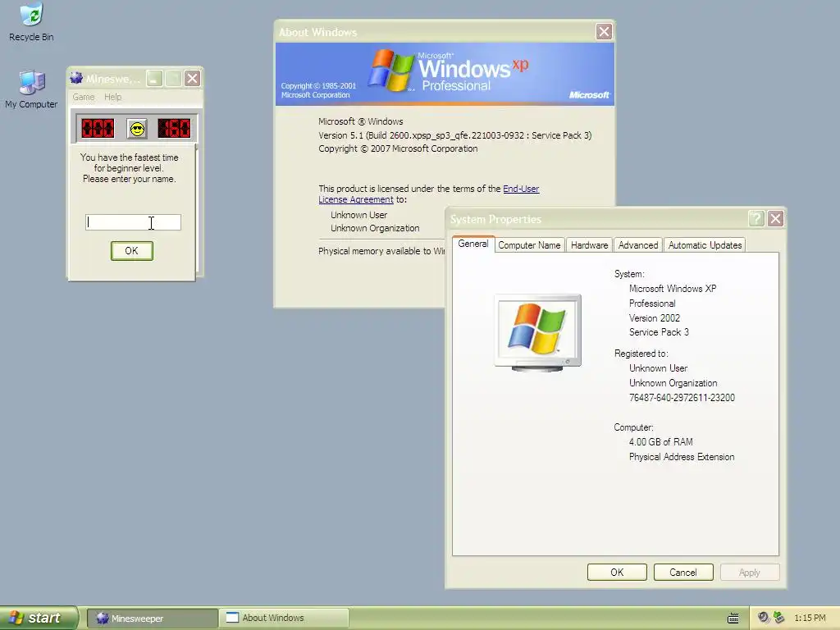This screenshot has height=630, width=840.
Task: Click the Windows XP Professional banner
Action: [445, 74]
